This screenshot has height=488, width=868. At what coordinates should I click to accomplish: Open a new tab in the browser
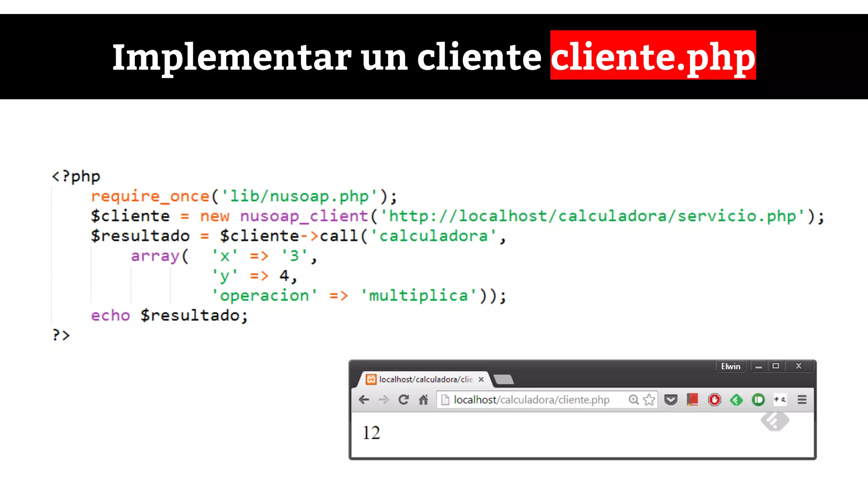(504, 380)
